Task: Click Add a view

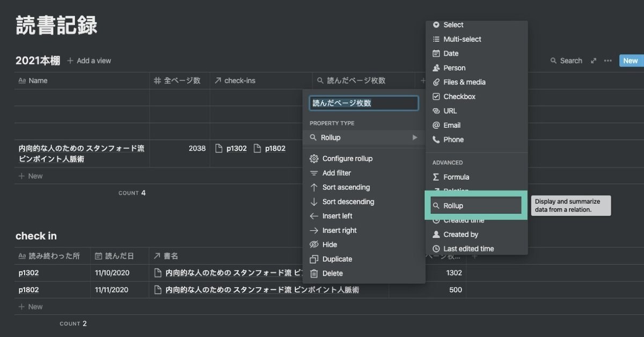Action: 89,61
